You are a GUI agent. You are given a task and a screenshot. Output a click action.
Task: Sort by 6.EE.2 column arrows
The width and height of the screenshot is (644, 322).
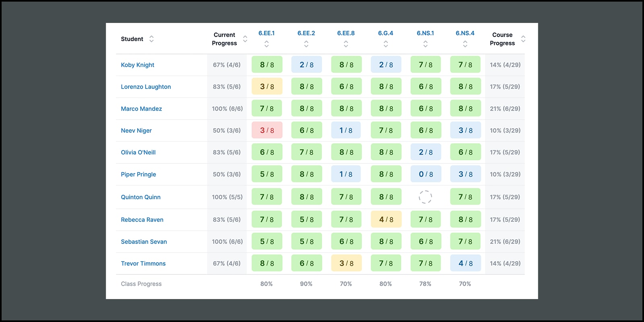(306, 44)
